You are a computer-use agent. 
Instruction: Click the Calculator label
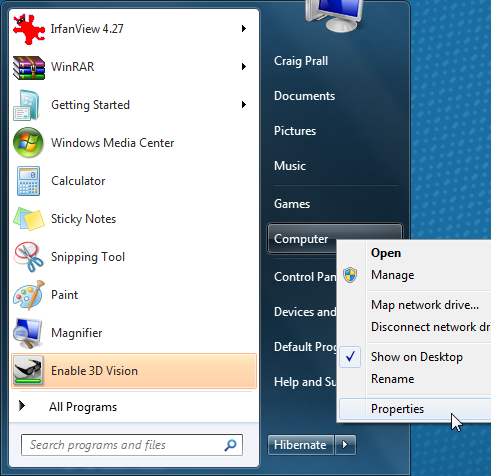[x=78, y=181]
